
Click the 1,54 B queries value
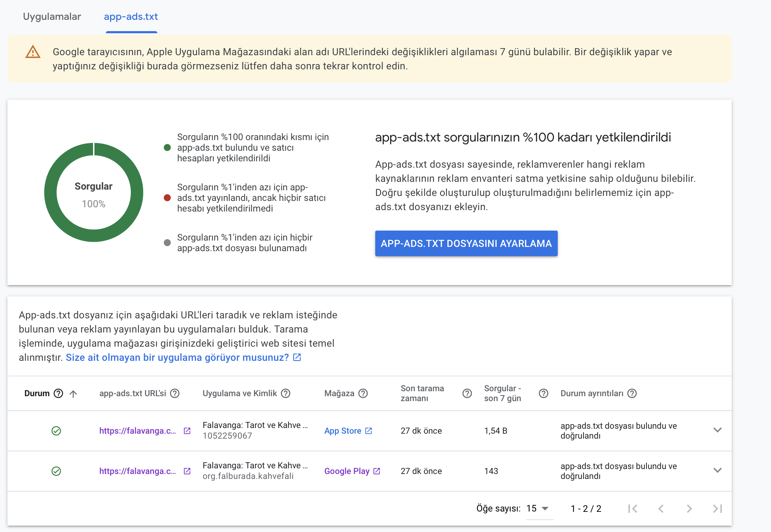[x=496, y=431]
